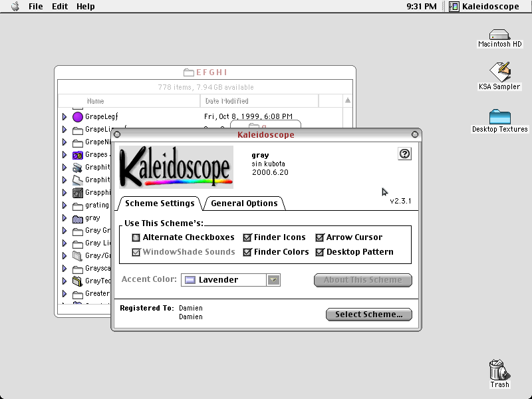Open the Edit menu
The width and height of the screenshot is (532, 399).
(60, 7)
